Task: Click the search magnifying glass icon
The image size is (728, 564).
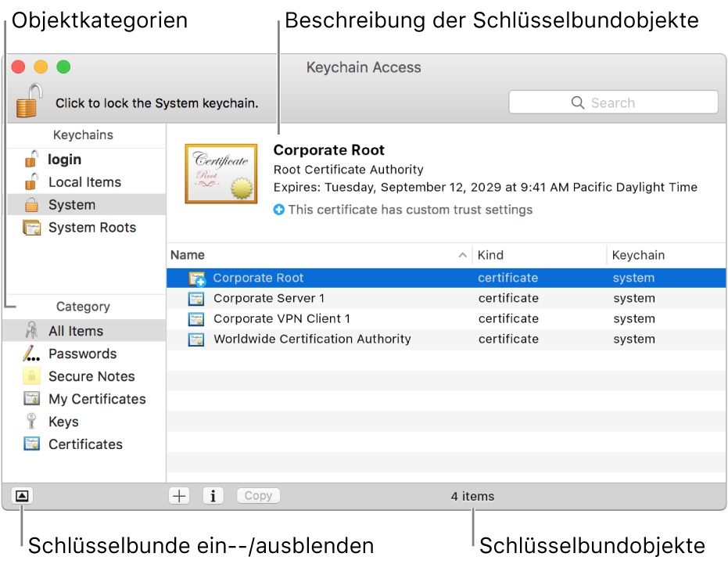Action: tap(578, 102)
